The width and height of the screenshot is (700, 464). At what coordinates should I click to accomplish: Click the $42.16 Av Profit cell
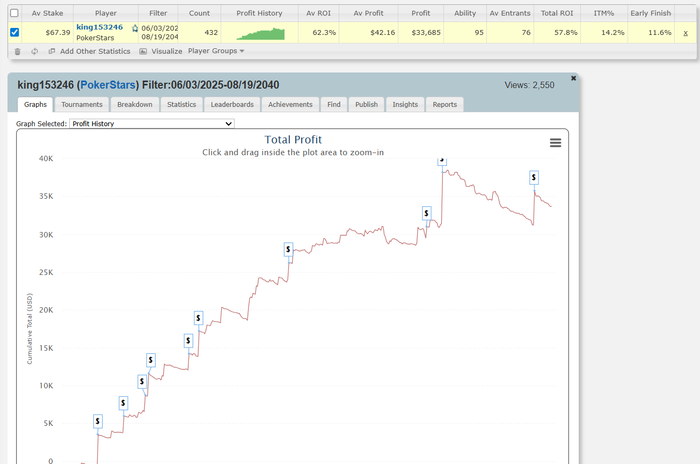[x=368, y=33]
